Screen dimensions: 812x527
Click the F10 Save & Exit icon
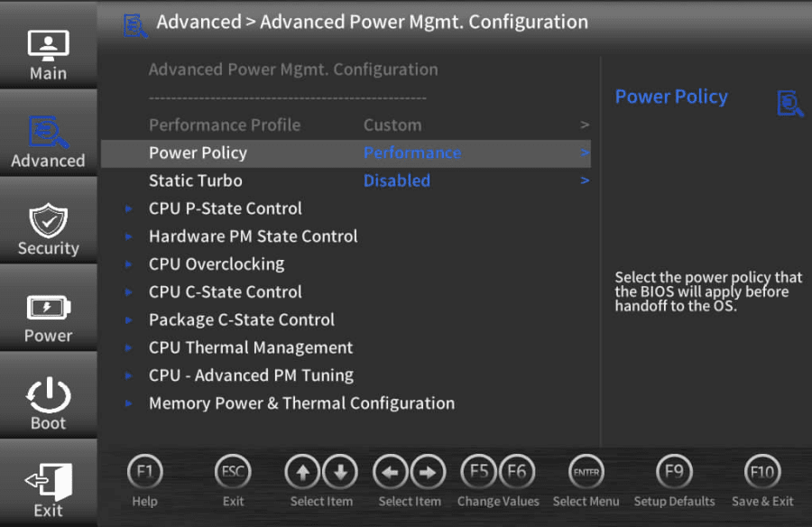[x=762, y=472]
